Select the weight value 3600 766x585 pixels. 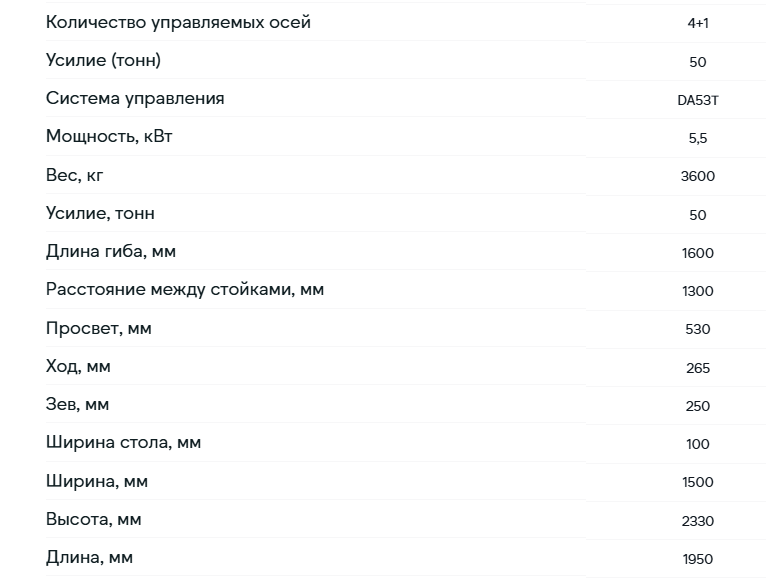tap(698, 176)
